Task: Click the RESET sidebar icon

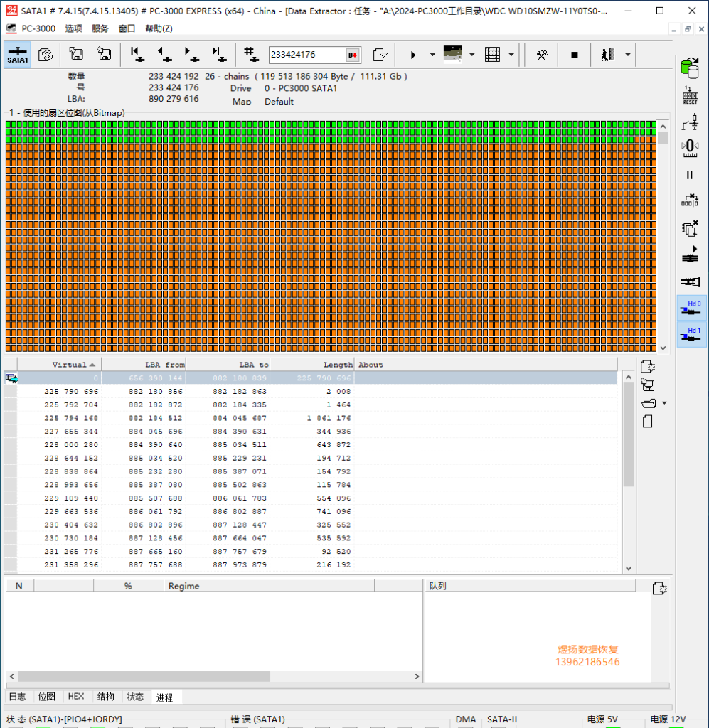Action: click(x=690, y=95)
